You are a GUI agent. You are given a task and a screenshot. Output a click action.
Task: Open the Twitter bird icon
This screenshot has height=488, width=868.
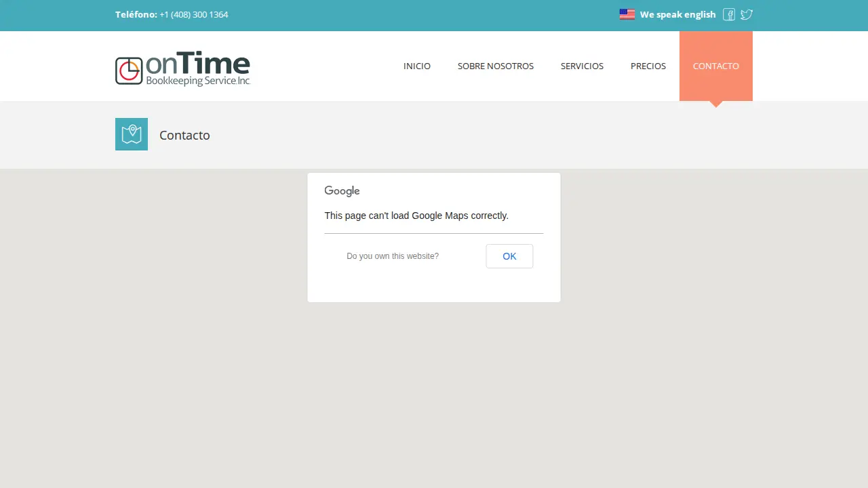tap(747, 14)
